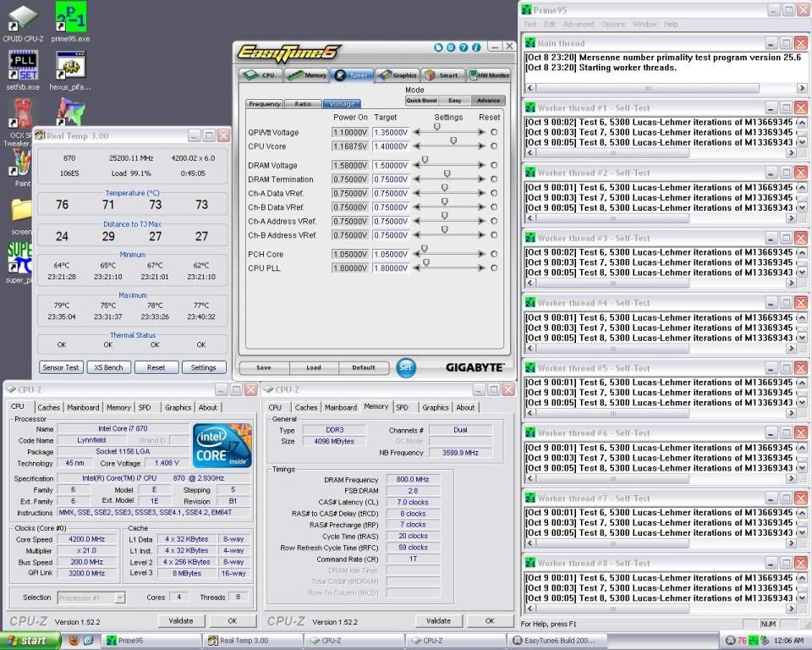Open the setfsb.exe desktop shortcut
The height and width of the screenshot is (650, 812).
click(23, 71)
